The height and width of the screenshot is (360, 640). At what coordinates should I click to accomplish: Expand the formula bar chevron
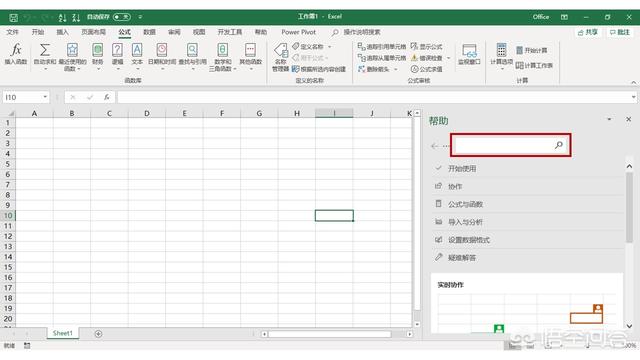pos(633,97)
